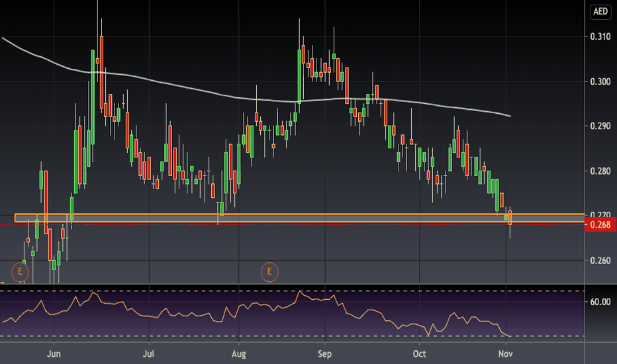Image resolution: width=617 pixels, height=364 pixels.
Task: Open the earnings marker E near June
Action: point(20,272)
